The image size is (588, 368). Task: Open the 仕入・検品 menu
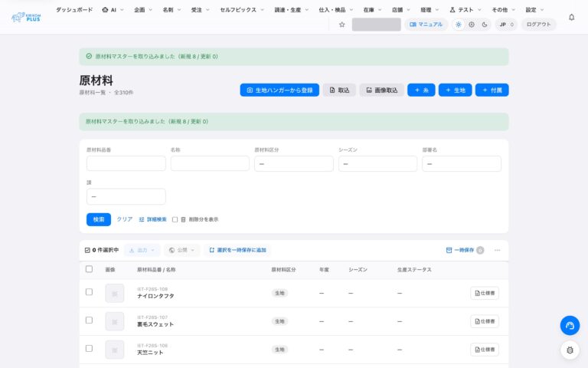point(335,10)
